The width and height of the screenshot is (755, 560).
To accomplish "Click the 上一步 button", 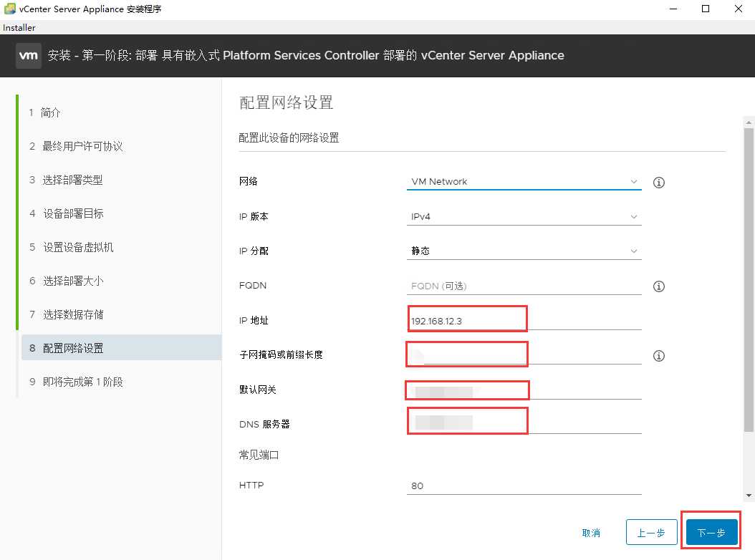I will pyautogui.click(x=651, y=533).
